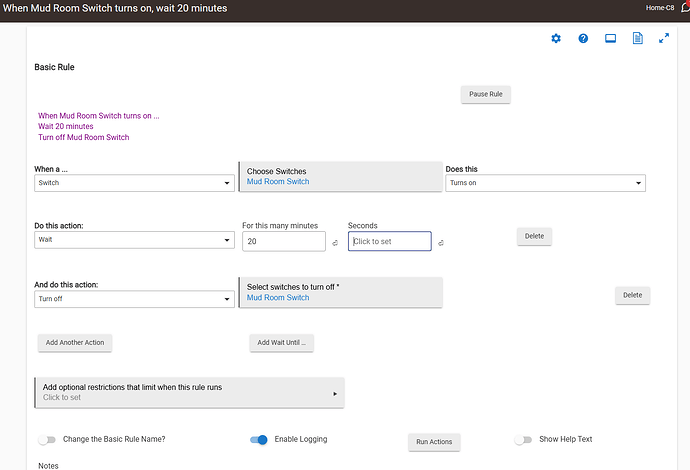Click 'Wait 20 minutes' summary line

coord(66,126)
